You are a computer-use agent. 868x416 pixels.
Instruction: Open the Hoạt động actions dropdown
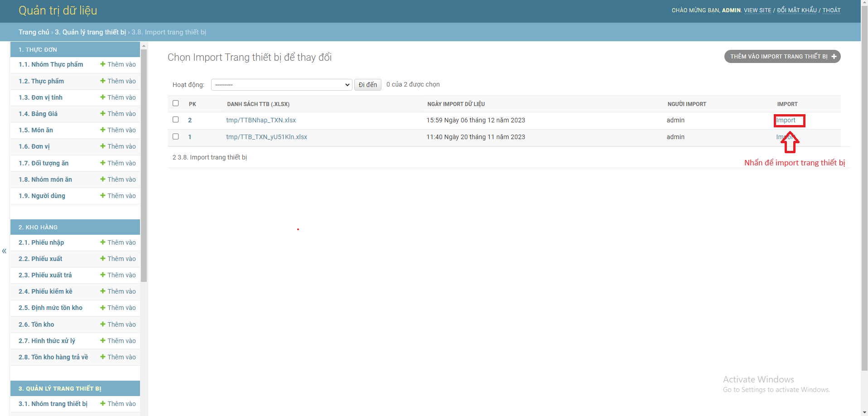[x=281, y=84]
